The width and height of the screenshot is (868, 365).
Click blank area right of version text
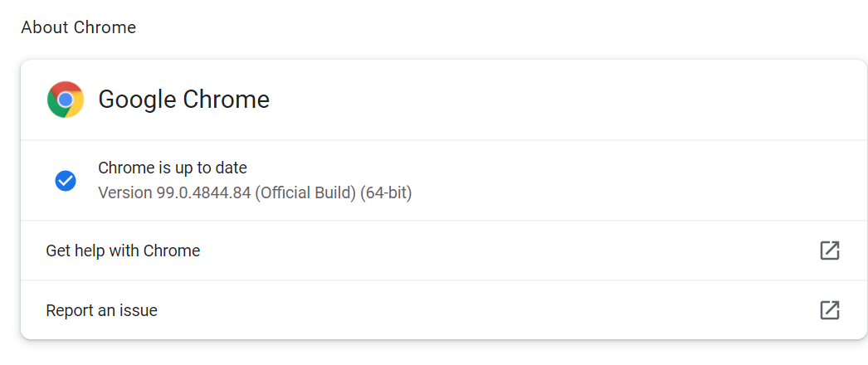pos(609,193)
